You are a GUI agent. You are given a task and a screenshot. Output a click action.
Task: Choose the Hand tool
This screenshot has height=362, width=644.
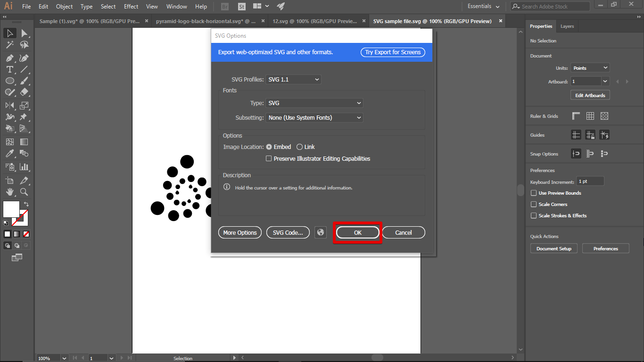click(x=9, y=192)
